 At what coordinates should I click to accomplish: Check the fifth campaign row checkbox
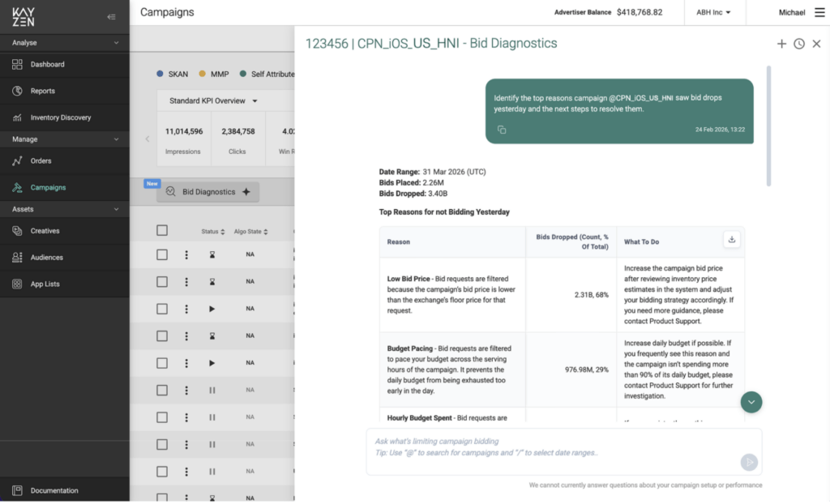click(162, 363)
